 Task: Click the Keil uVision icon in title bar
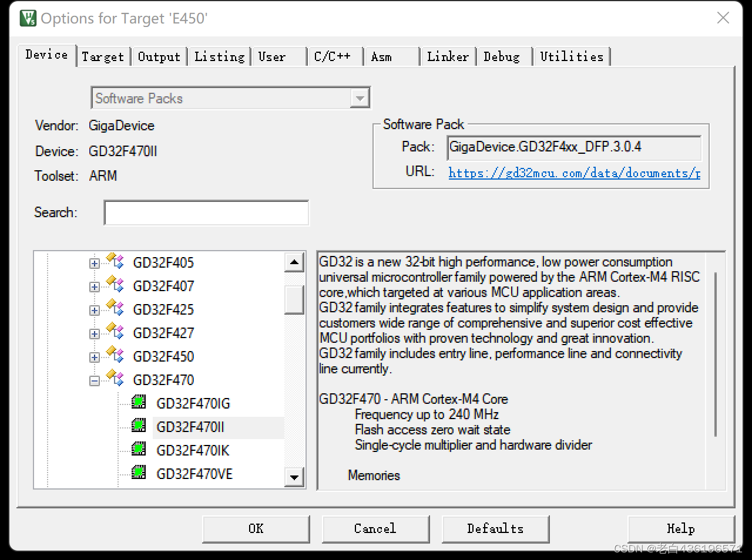pos(28,18)
